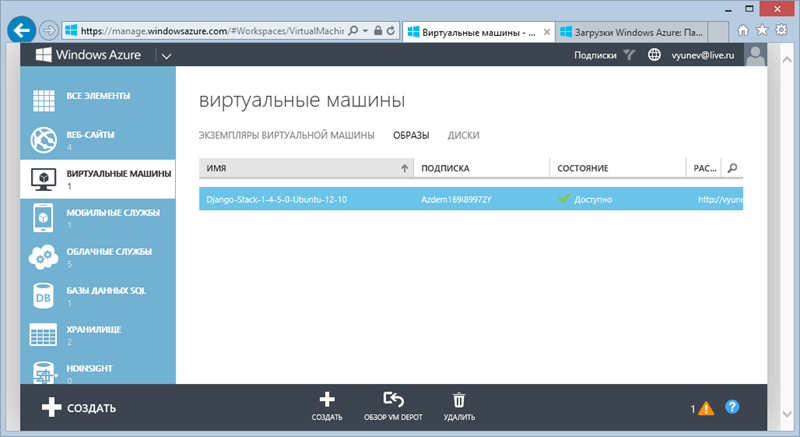The image size is (800, 437).
Task: Click the РАС... column header
Action: pyautogui.click(x=705, y=168)
